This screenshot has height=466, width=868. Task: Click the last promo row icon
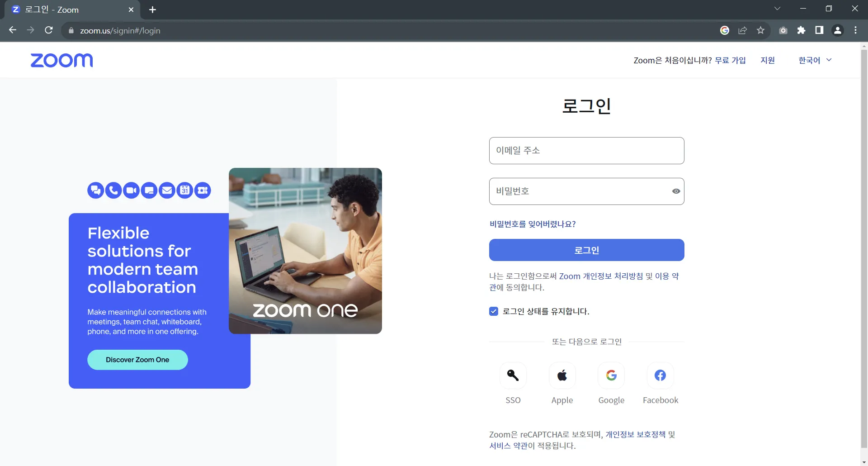click(x=203, y=190)
